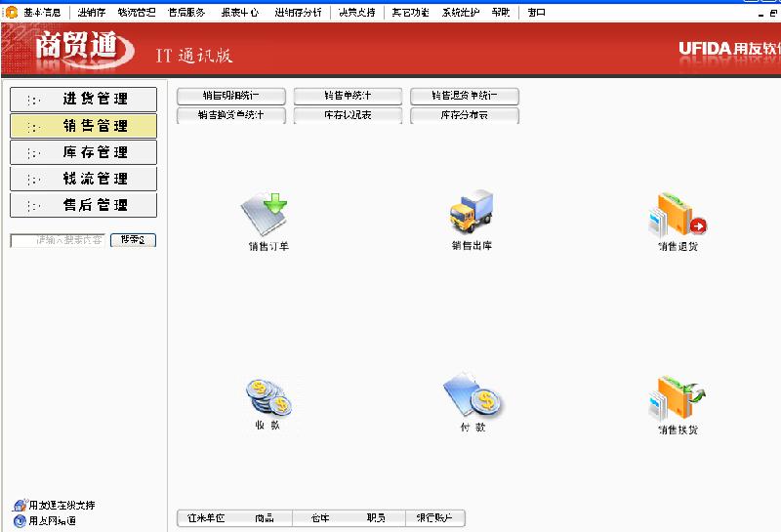Open the 帮助 menu

click(x=501, y=13)
